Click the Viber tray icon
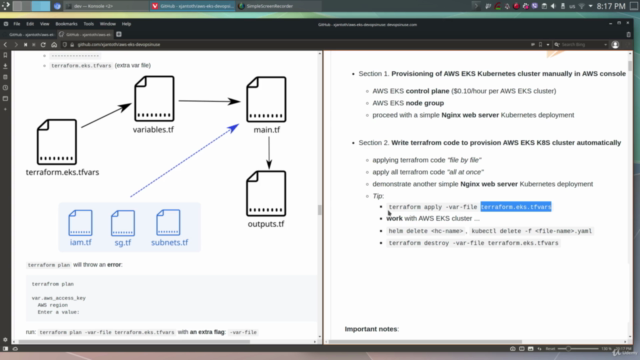Image resolution: width=640 pixels, height=360 pixels. click(535, 6)
